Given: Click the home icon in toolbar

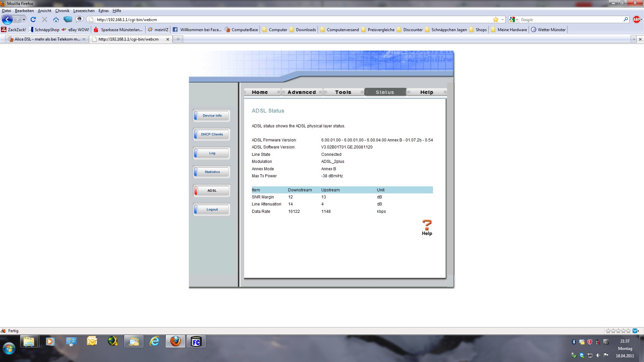Looking at the screenshot, I should (x=56, y=19).
